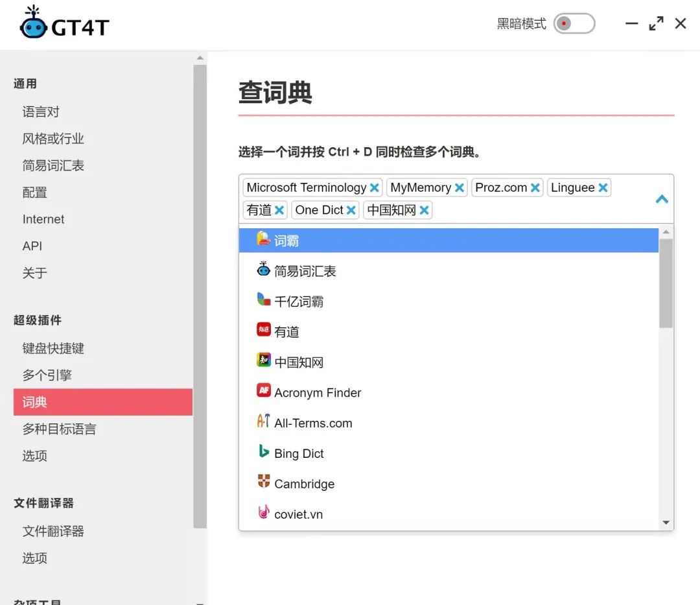Image resolution: width=700 pixels, height=605 pixels.
Task: Remove the Linguee tag
Action: tap(603, 188)
